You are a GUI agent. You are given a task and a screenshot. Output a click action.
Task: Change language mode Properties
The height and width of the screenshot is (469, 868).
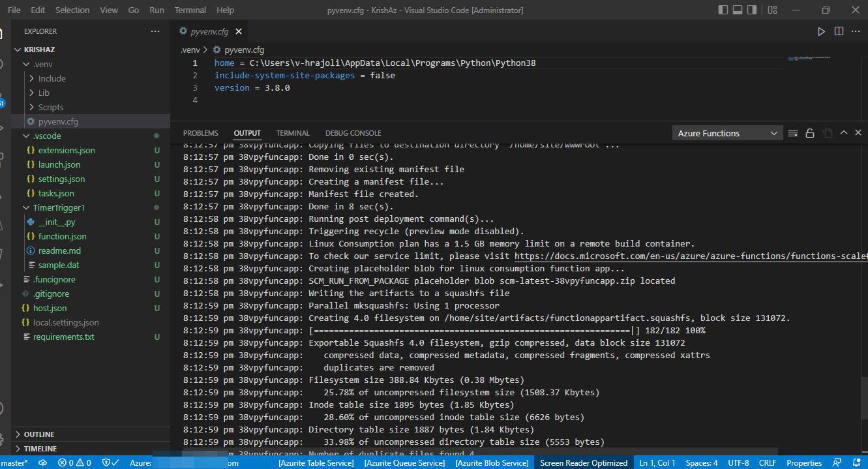pyautogui.click(x=804, y=462)
